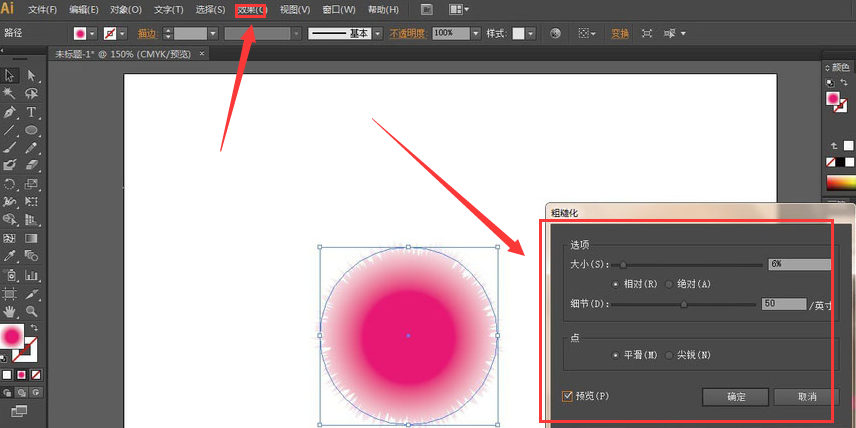The width and height of the screenshot is (856, 428).
Task: Select the Gradient tool
Action: pos(31,239)
